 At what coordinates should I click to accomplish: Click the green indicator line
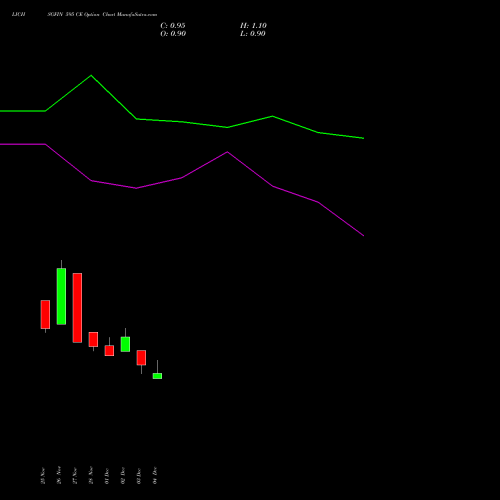point(182,121)
